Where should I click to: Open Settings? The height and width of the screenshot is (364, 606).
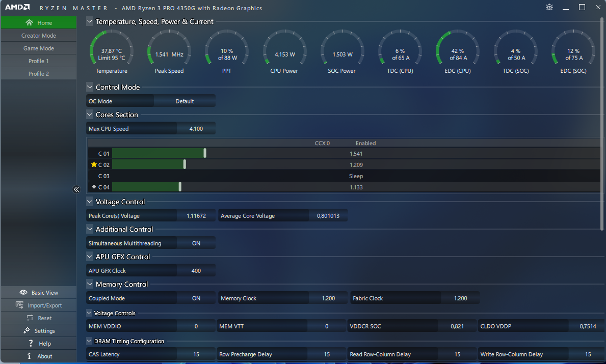point(39,331)
